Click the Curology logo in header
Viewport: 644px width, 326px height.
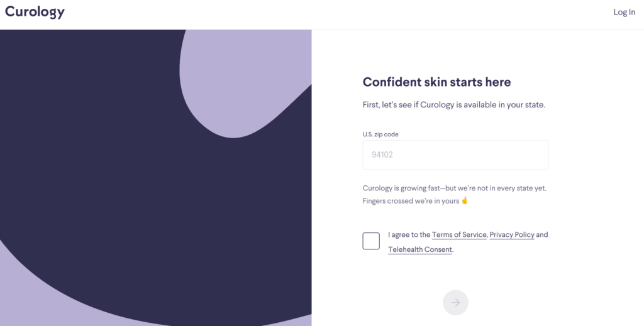[35, 12]
